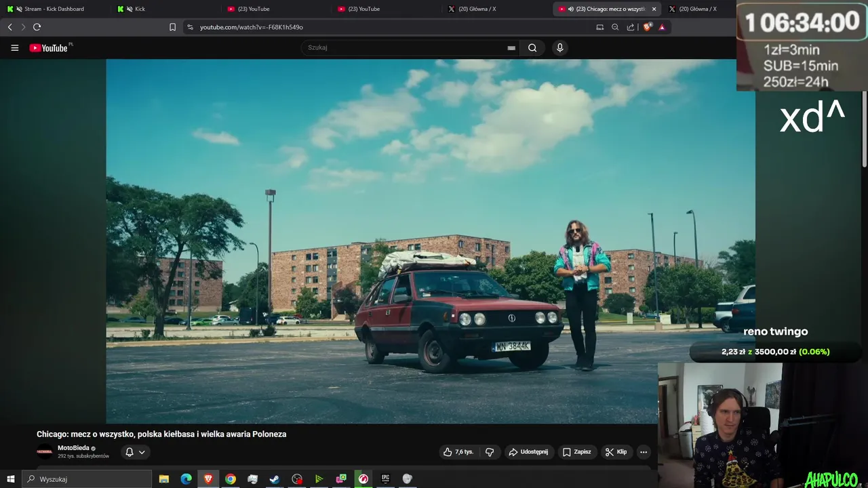Share this page via the share icon
The height and width of the screenshot is (488, 868).
(x=631, y=27)
